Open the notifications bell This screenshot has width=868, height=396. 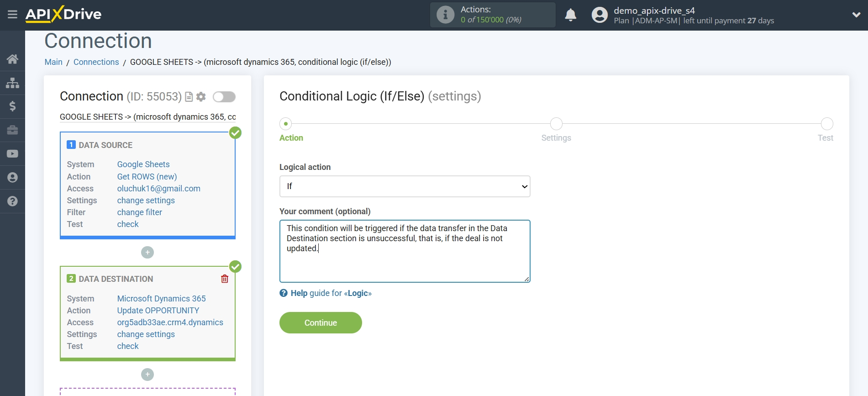(x=570, y=15)
